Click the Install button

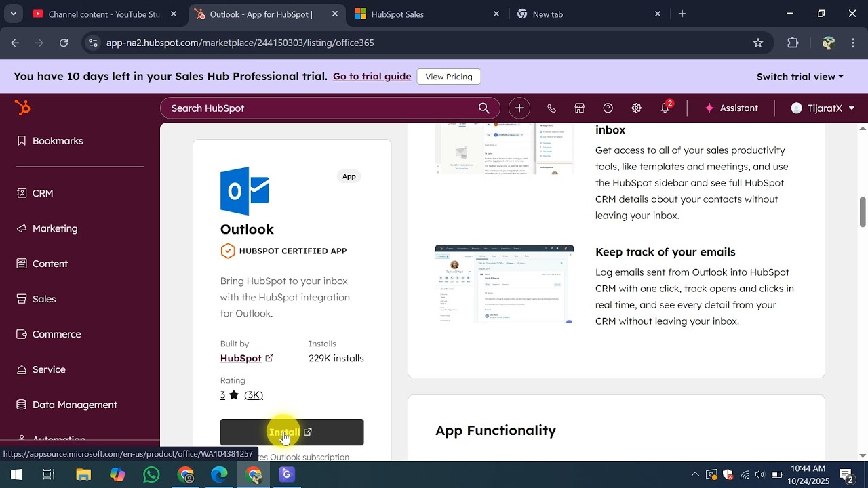tap(292, 432)
